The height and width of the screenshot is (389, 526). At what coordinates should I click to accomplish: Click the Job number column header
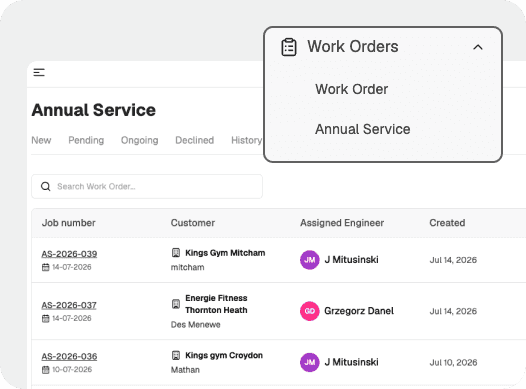(69, 223)
